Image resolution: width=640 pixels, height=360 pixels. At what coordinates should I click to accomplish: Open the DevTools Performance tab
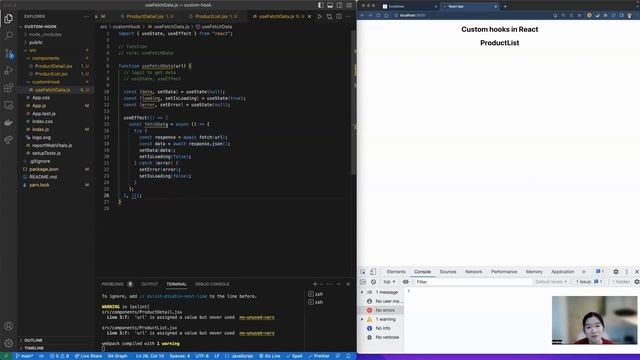(x=504, y=271)
